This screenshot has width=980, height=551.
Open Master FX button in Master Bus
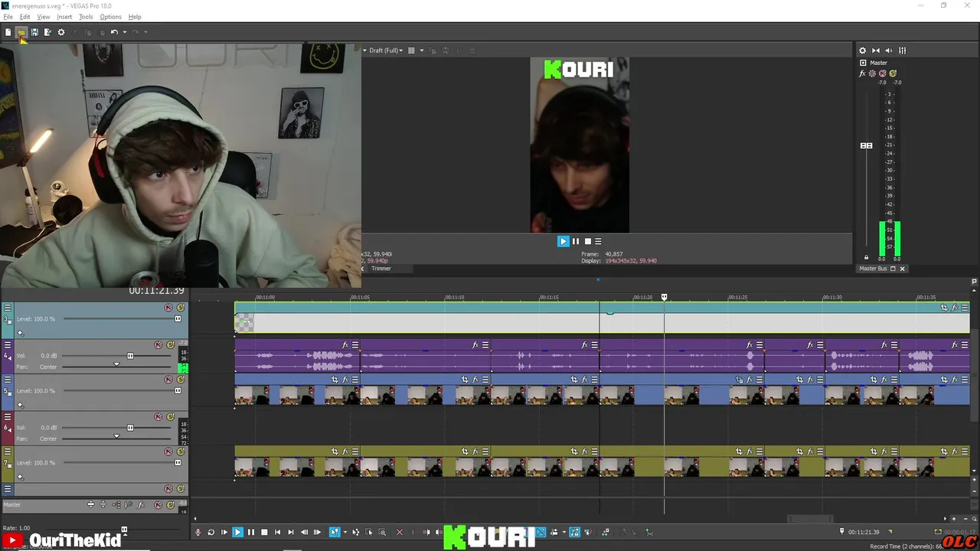point(862,73)
